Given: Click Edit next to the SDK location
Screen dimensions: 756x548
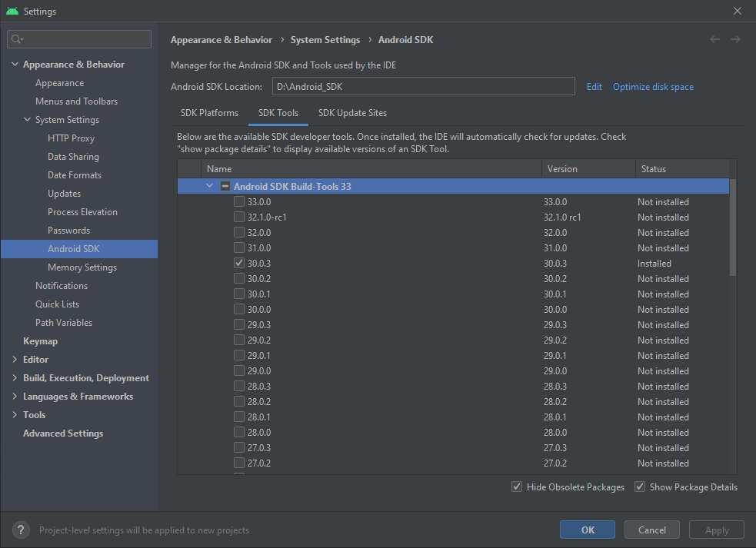Looking at the screenshot, I should [594, 86].
